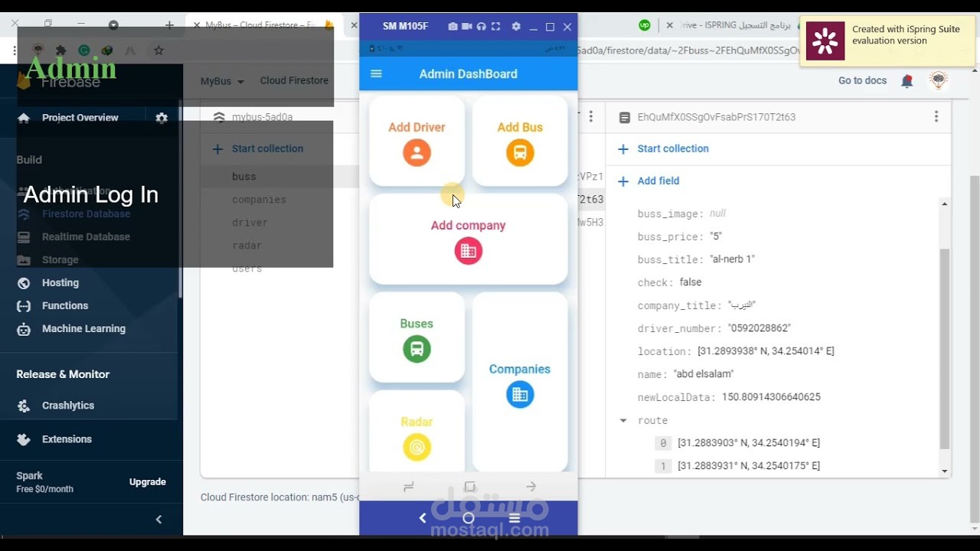Open the Firebase account avatar
The width and height of the screenshot is (980, 551).
(939, 80)
